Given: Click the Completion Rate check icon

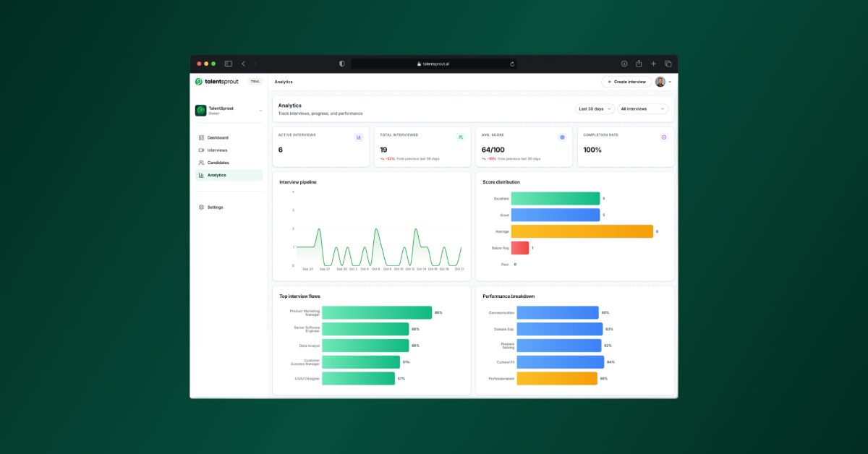Looking at the screenshot, I should (x=664, y=137).
